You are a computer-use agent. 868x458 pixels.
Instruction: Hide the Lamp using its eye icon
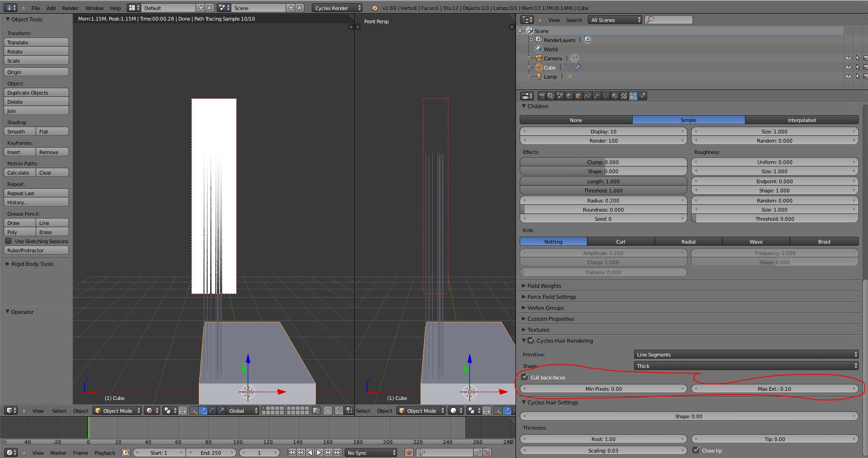[x=848, y=76]
